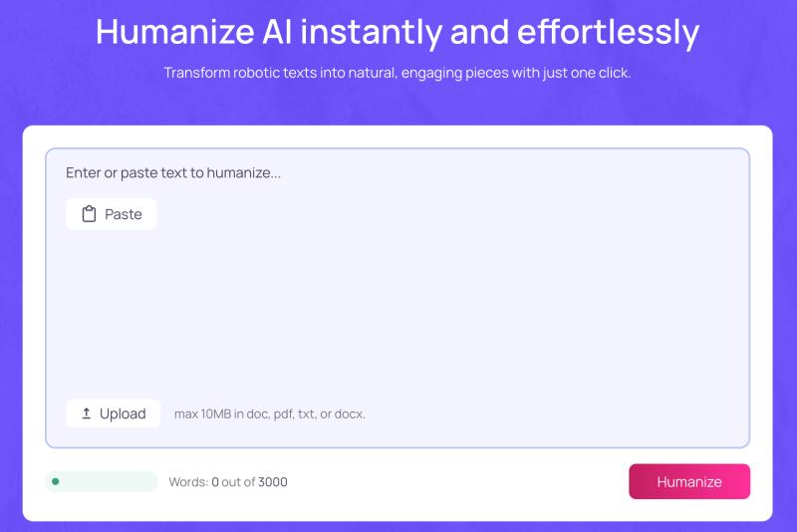Screen dimensions: 797x532
Task: Click the 'Transform robotic texts' subtitle line
Action: click(x=398, y=73)
